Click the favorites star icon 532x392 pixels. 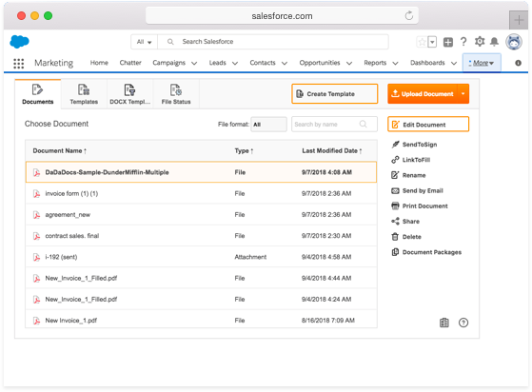coord(422,42)
